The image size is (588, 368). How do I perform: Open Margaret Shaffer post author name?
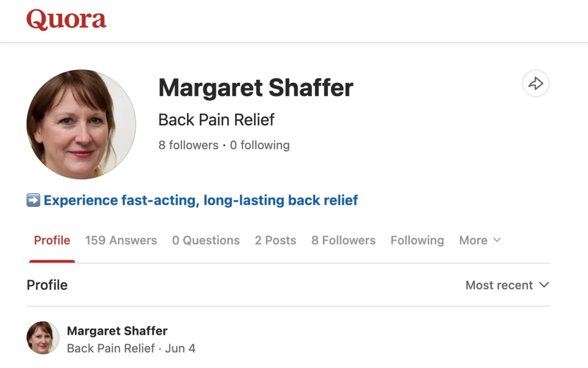point(117,331)
